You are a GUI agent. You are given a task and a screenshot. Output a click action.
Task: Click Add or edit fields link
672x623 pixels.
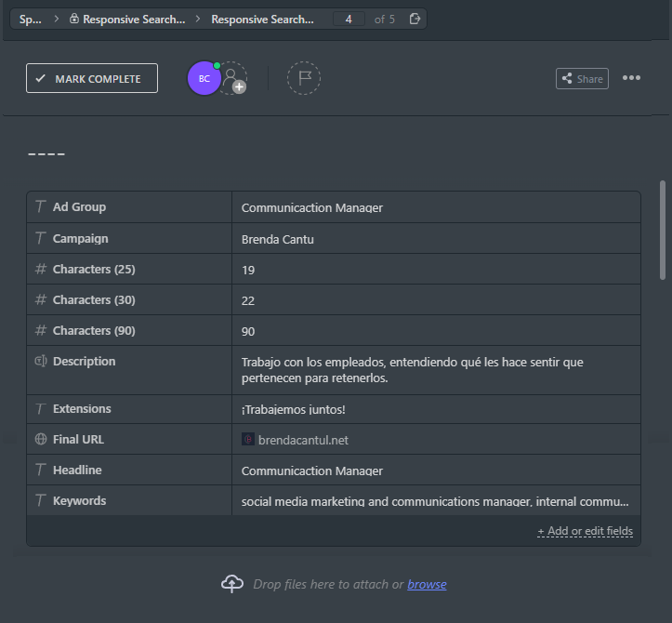(585, 531)
